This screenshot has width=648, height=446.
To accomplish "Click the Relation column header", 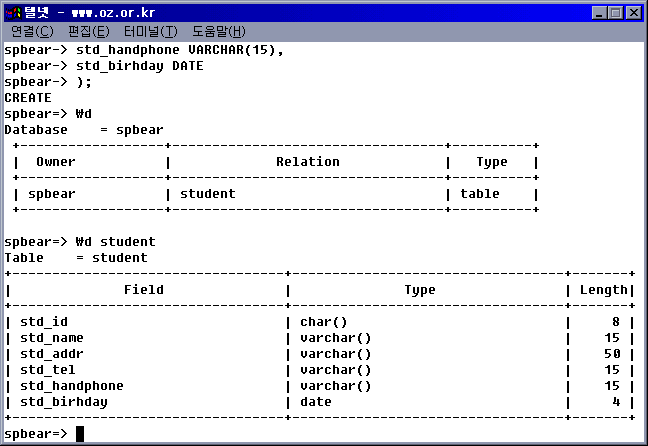I will pyautogui.click(x=308, y=162).
